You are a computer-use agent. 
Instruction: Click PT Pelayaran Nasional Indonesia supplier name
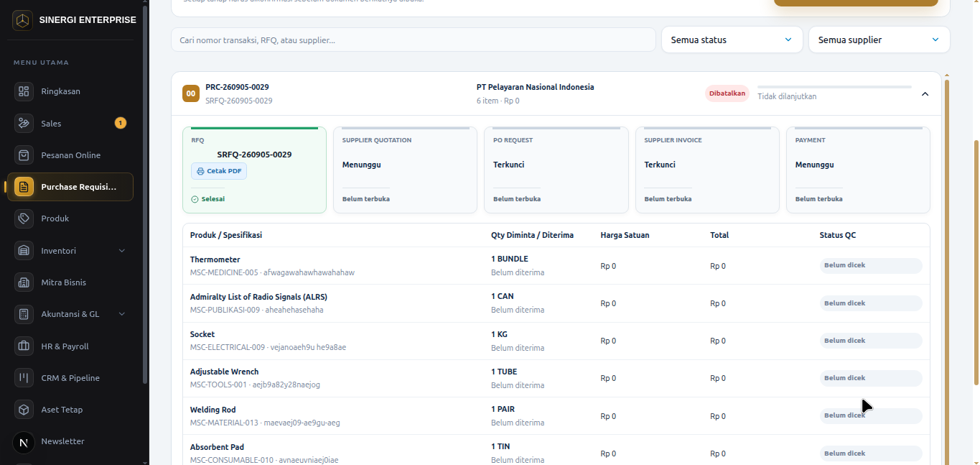point(536,87)
